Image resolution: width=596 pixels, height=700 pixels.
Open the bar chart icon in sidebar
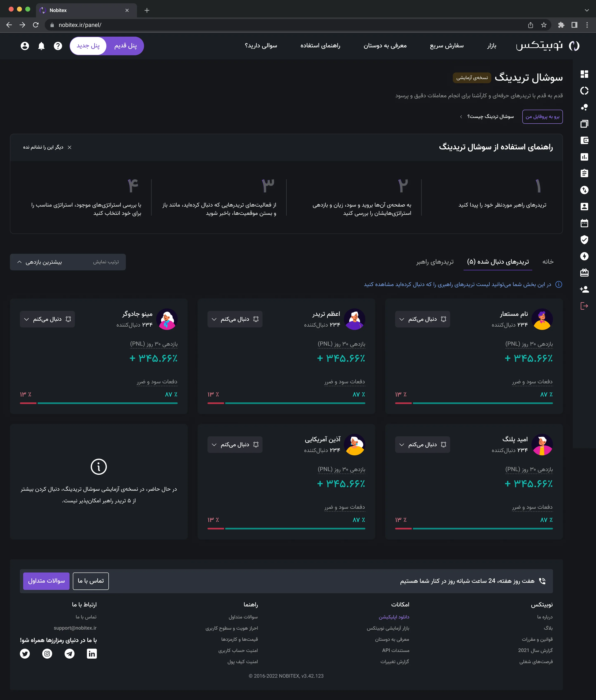(584, 157)
